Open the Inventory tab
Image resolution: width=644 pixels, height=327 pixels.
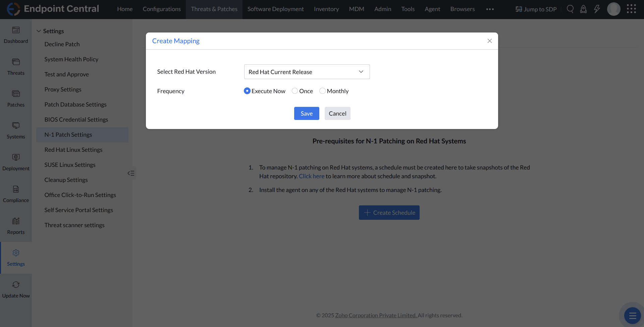(326, 9)
